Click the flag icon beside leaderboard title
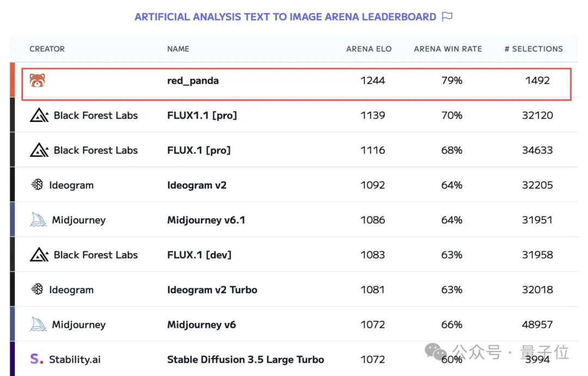588x376 pixels. (x=447, y=16)
